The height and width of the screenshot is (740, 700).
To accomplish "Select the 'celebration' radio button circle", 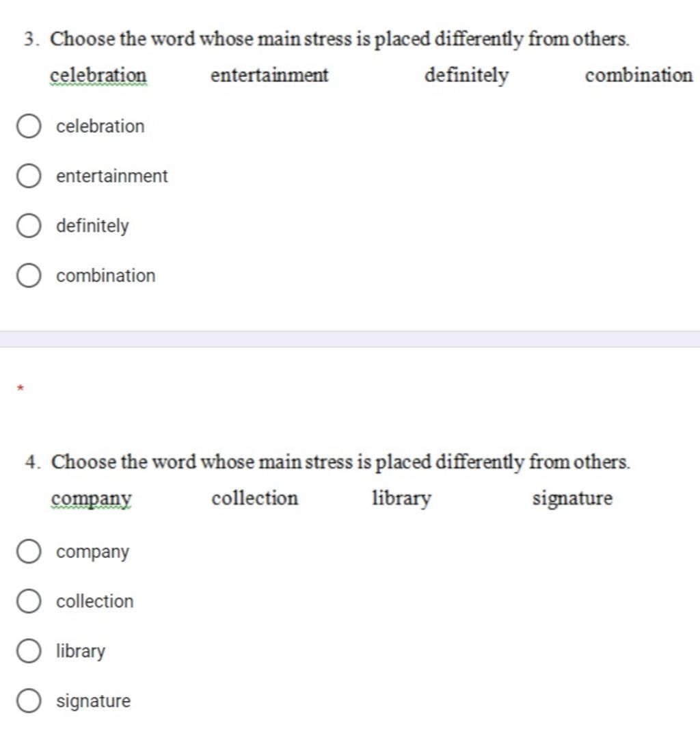I will [x=28, y=127].
